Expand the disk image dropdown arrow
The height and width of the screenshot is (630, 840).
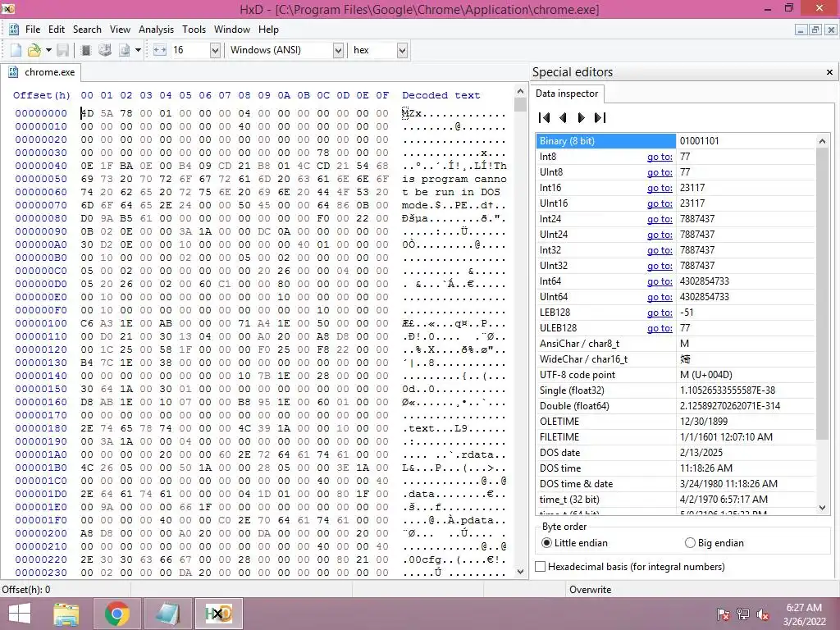click(138, 50)
